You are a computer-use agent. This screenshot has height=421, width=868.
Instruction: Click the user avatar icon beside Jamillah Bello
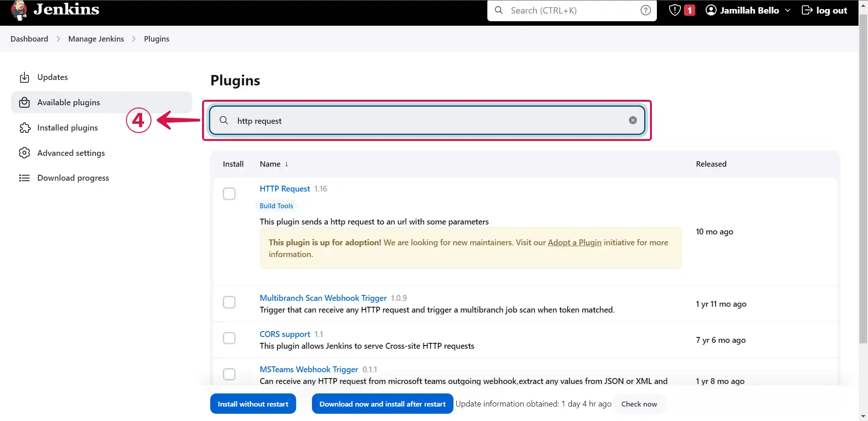[x=711, y=10]
